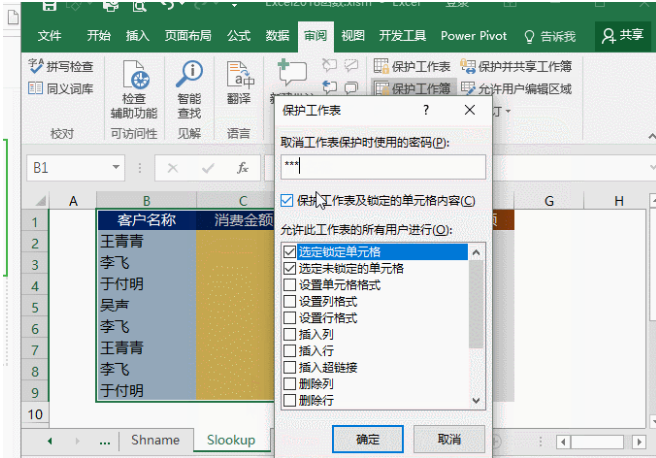Image resolution: width=656 pixels, height=458 pixels.
Task: Select cell 客户名称 header
Action: (146, 220)
